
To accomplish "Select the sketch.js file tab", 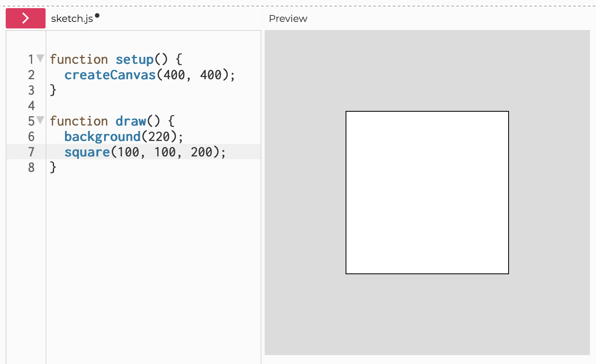I will pyautogui.click(x=72, y=19).
